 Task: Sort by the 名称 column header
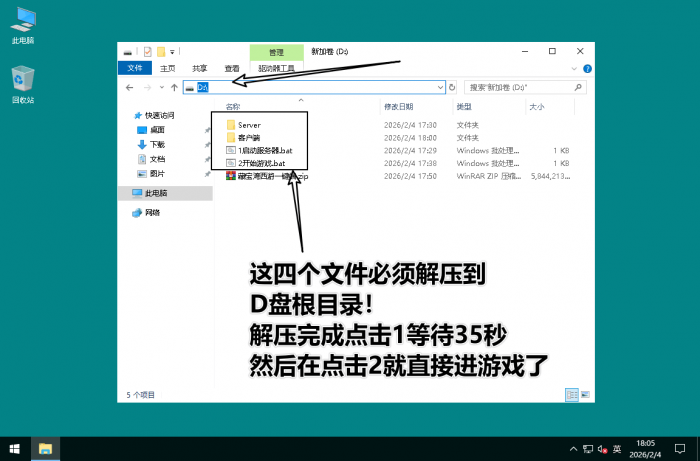233,107
